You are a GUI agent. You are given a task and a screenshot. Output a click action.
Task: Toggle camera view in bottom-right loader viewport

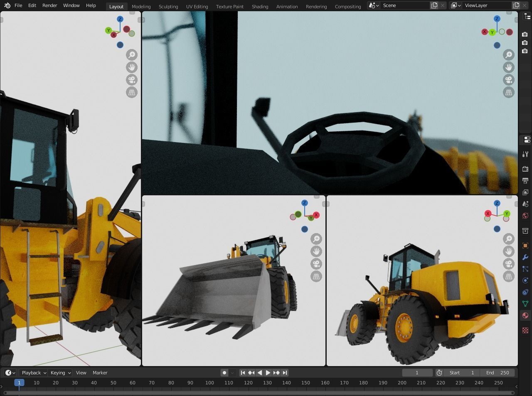click(509, 264)
